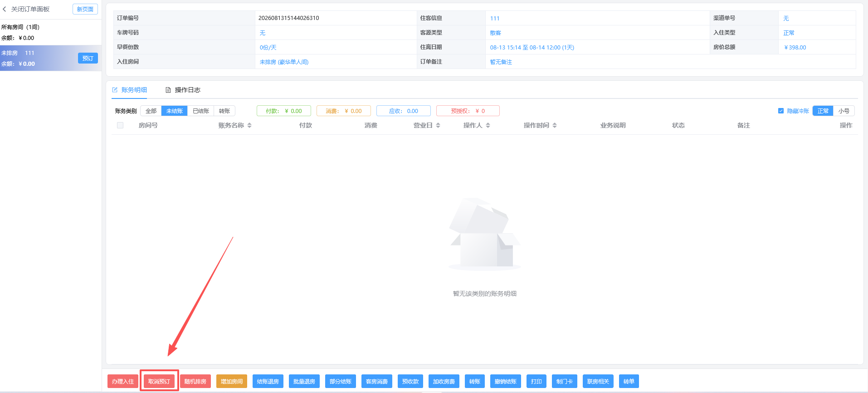The width and height of the screenshot is (868, 393).
Task: Click the 未排房 (豪华单人间) room link
Action: click(284, 62)
